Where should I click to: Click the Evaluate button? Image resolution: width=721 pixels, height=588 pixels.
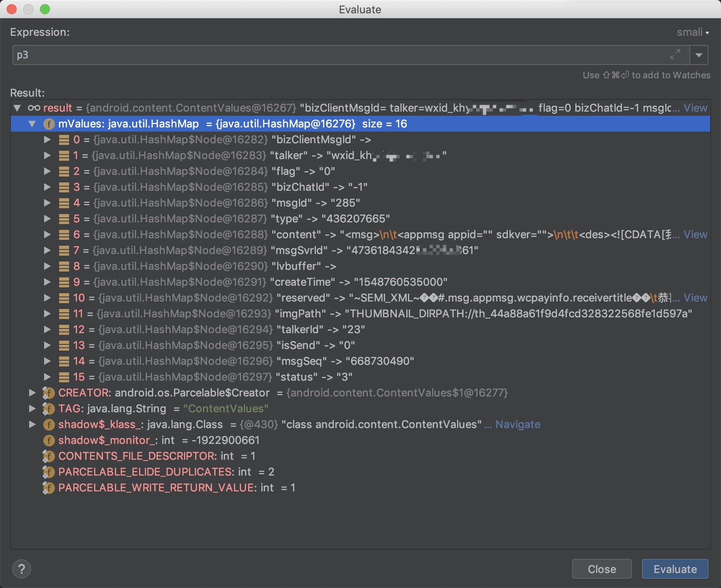coord(675,569)
